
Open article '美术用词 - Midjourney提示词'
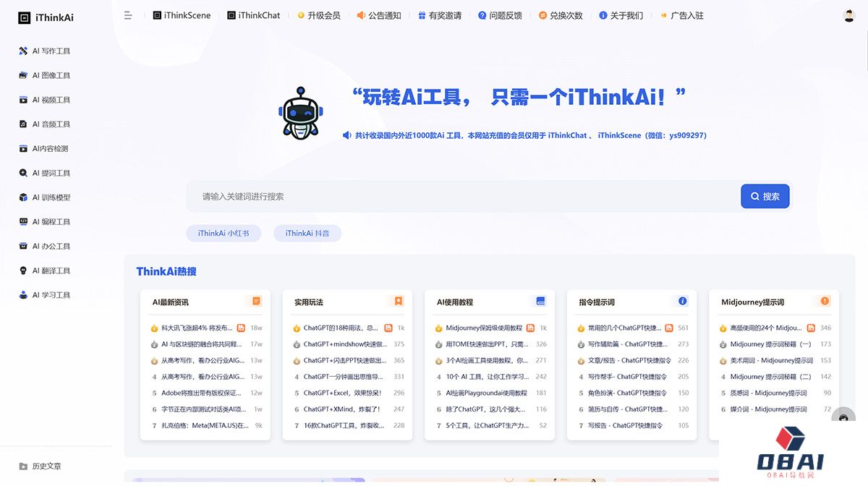[772, 361]
